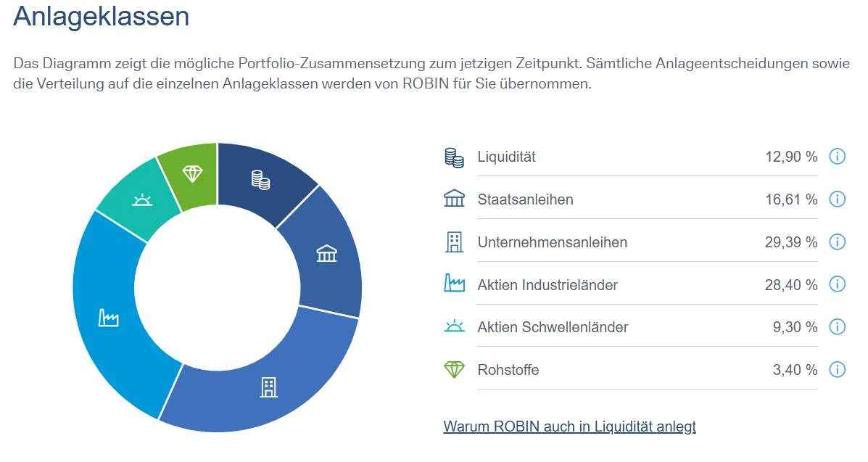Viewport: 868px width, 462px height.
Task: Click the info icon next to Liquidität
Action: [837, 157]
